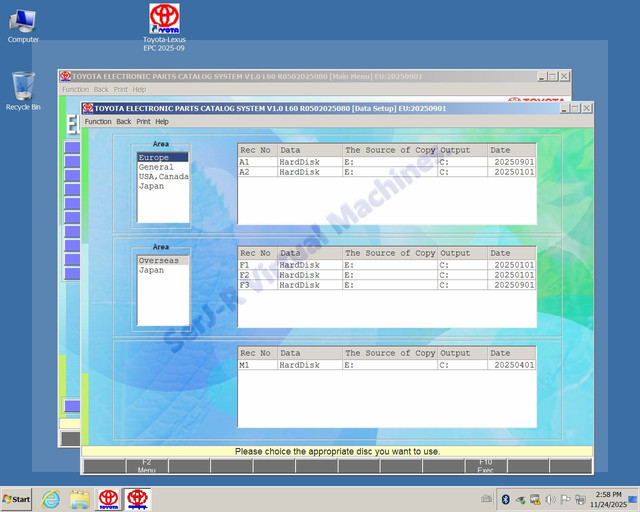Switch to first Toyota taskbar window

pyautogui.click(x=109, y=499)
